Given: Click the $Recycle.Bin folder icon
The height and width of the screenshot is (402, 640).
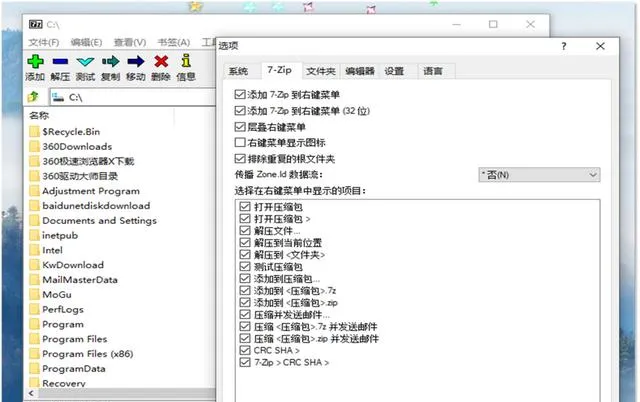Looking at the screenshot, I should click(x=35, y=132).
